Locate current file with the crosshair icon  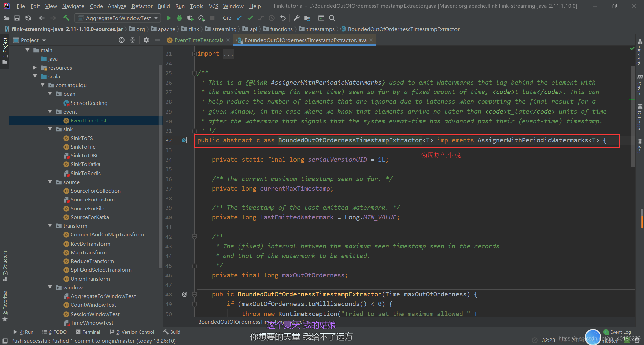coord(122,40)
